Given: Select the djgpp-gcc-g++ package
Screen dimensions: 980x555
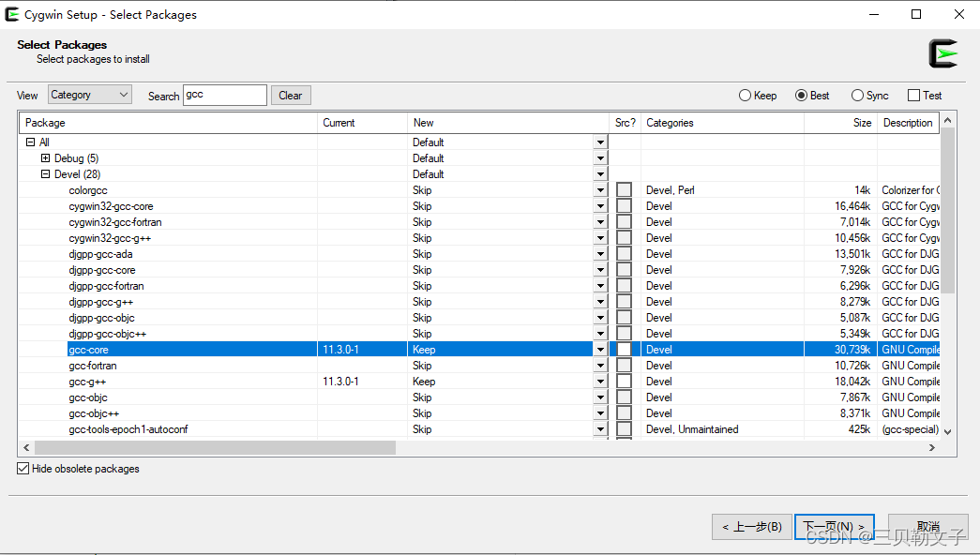Looking at the screenshot, I should [x=100, y=302].
